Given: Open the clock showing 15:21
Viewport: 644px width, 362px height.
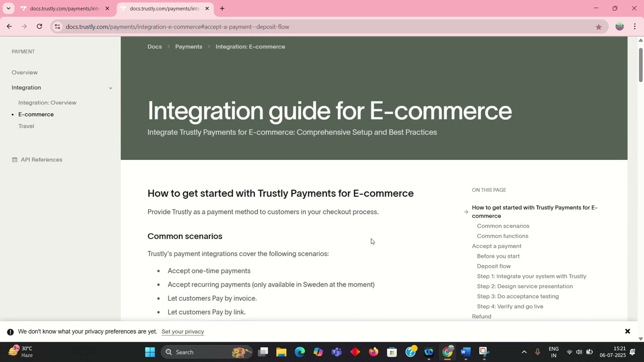Looking at the screenshot, I should coord(613,352).
